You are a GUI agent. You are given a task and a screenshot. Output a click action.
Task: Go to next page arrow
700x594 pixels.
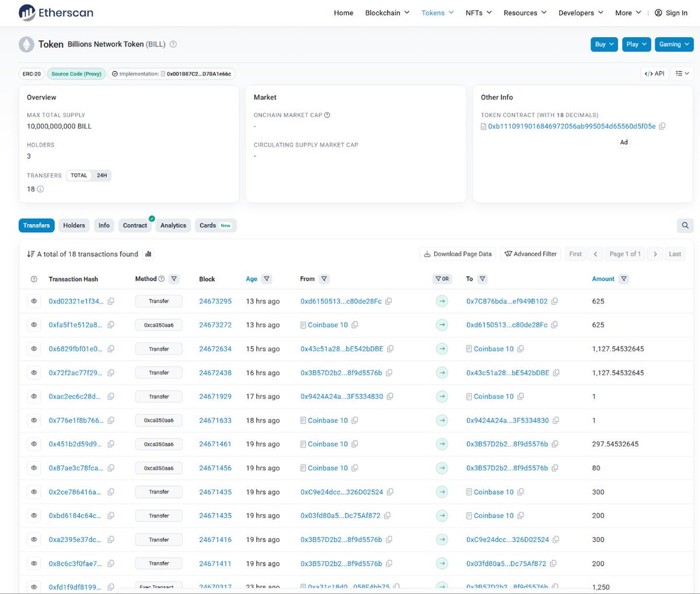(655, 254)
